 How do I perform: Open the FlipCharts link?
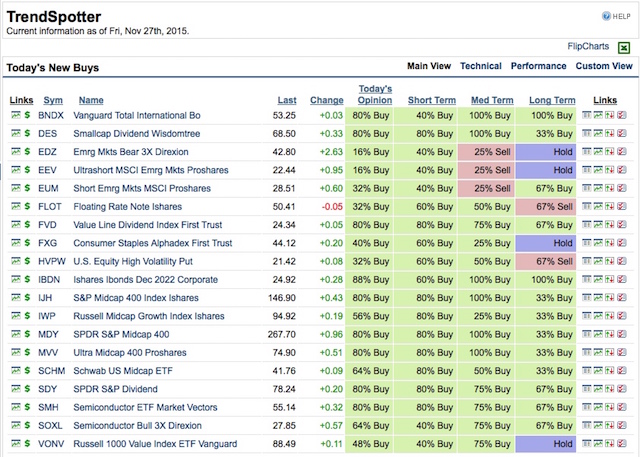click(x=588, y=47)
